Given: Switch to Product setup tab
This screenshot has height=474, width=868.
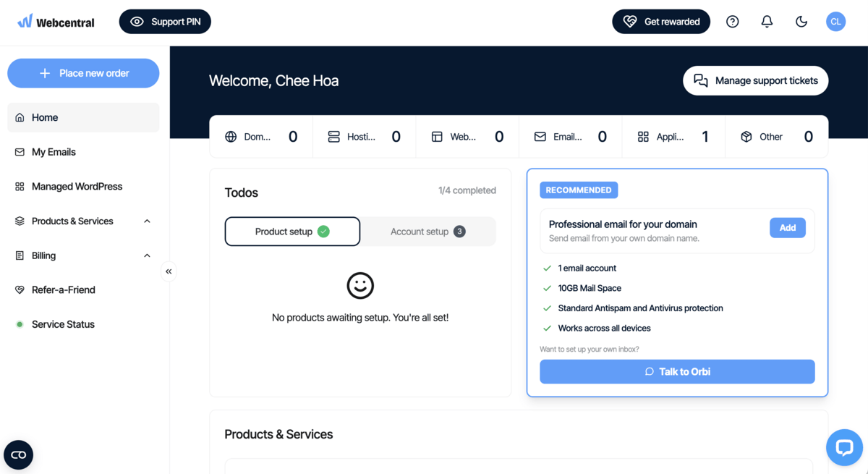Looking at the screenshot, I should (x=292, y=232).
